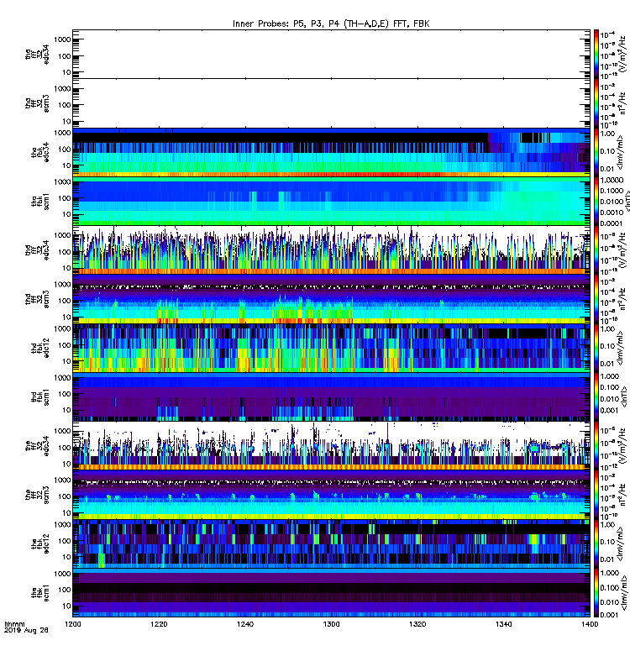Click the 1220 time axis label
The height and width of the screenshot is (672, 630).
coord(159,624)
